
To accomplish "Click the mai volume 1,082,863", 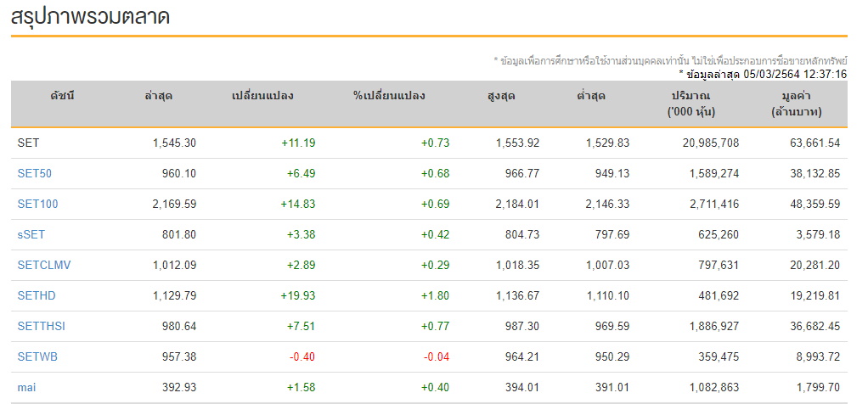I will 714,387.
